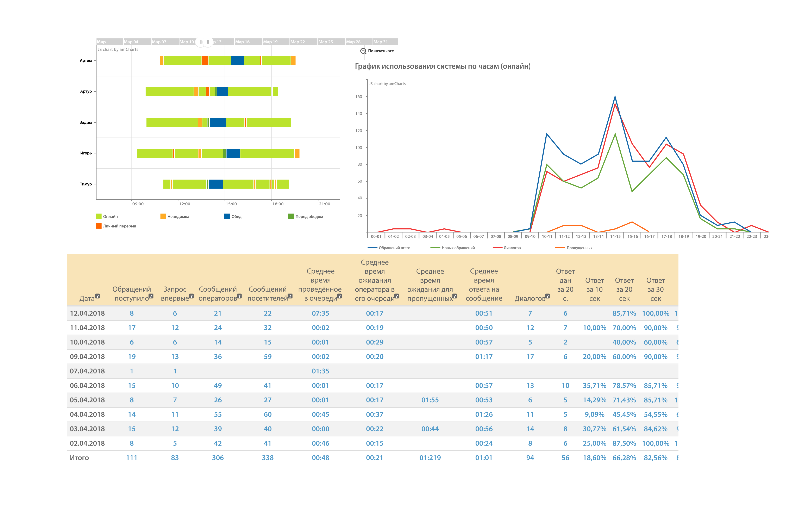Click help icon beside Сообщений операторов header
This screenshot has height=532, width=802.
click(239, 296)
